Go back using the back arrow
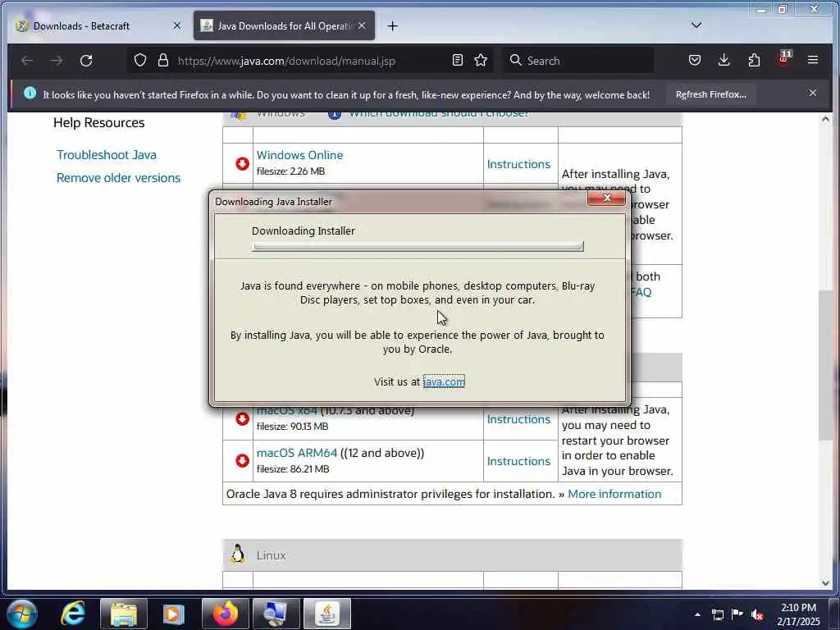The image size is (840, 630). (27, 61)
